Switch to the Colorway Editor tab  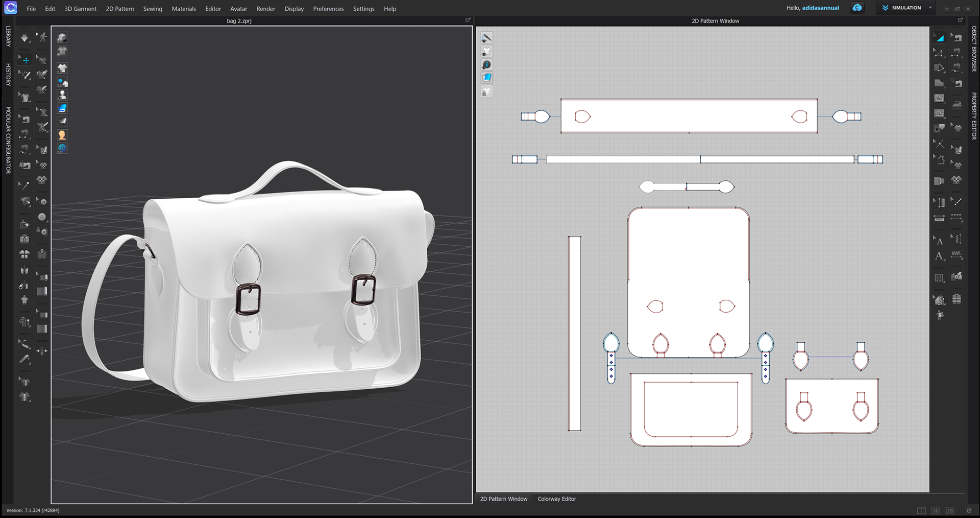(556, 499)
